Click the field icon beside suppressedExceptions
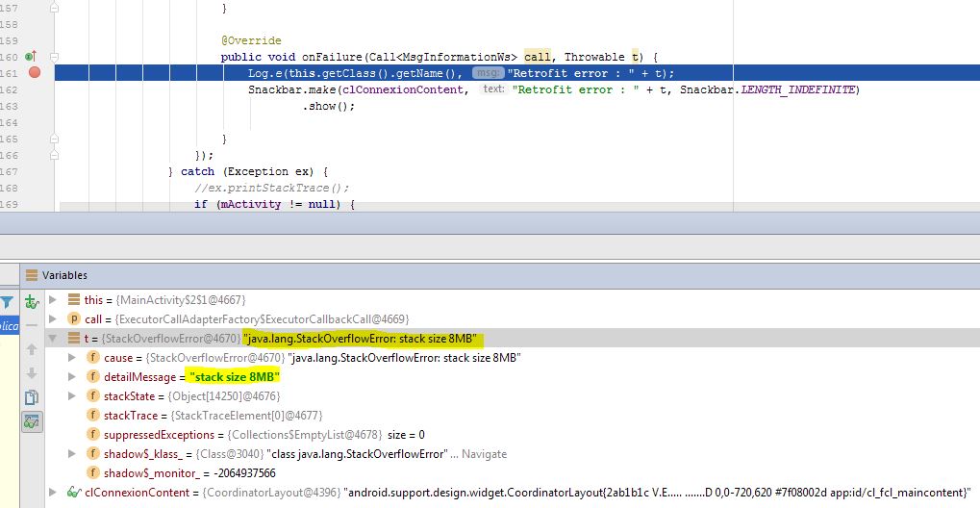The image size is (980, 508). pos(92,434)
